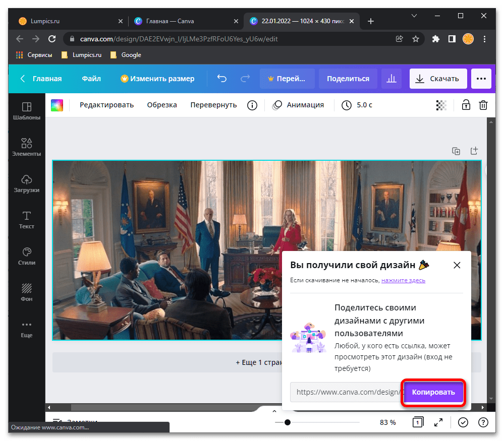Image resolution: width=504 pixels, height=441 pixels.
Task: Click the undo arrow in Canva header
Action: (222, 78)
